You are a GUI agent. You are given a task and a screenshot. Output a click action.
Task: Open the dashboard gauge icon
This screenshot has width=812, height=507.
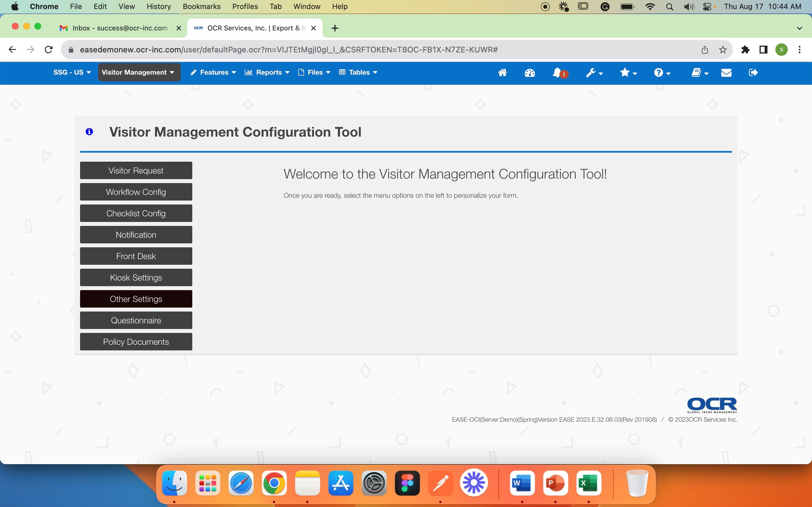[529, 72]
